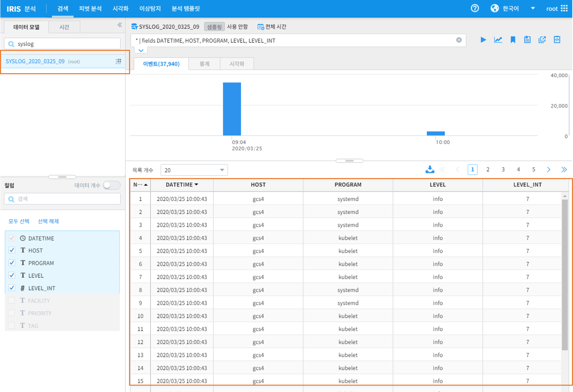This screenshot has width=573, height=392.
Task: Click the chart/table splitter handle
Action: [x=349, y=161]
